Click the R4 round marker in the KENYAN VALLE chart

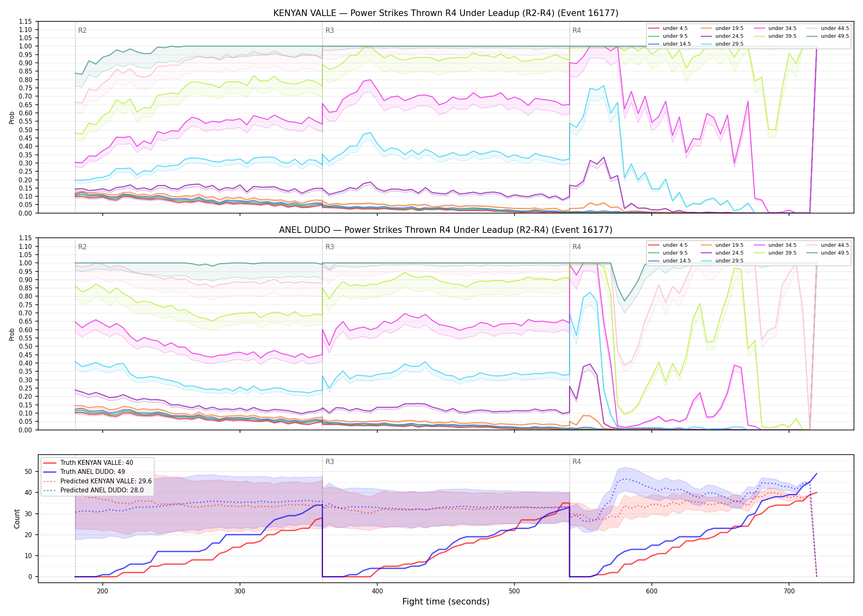577,30
